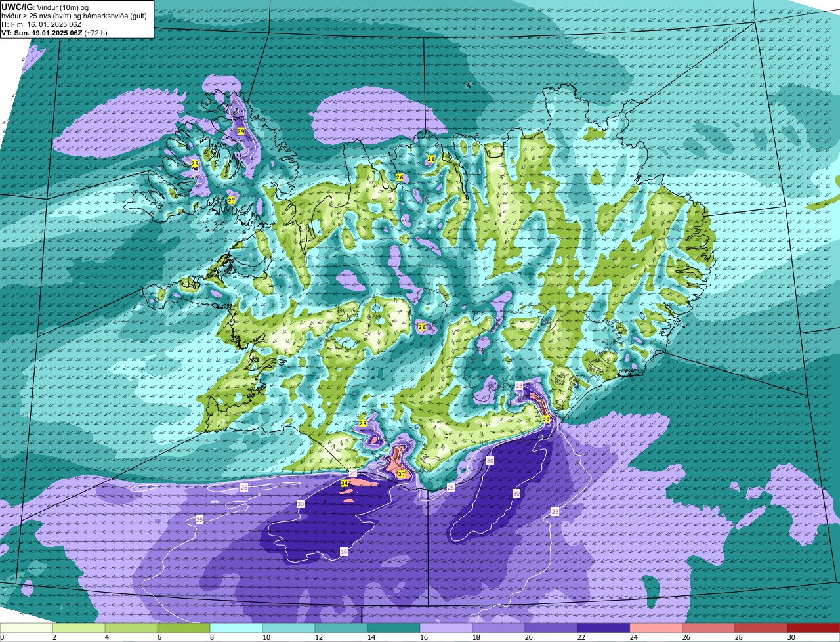Select the 8–10 m/s light cyan legend swatch
The image size is (840, 642).
[236, 628]
